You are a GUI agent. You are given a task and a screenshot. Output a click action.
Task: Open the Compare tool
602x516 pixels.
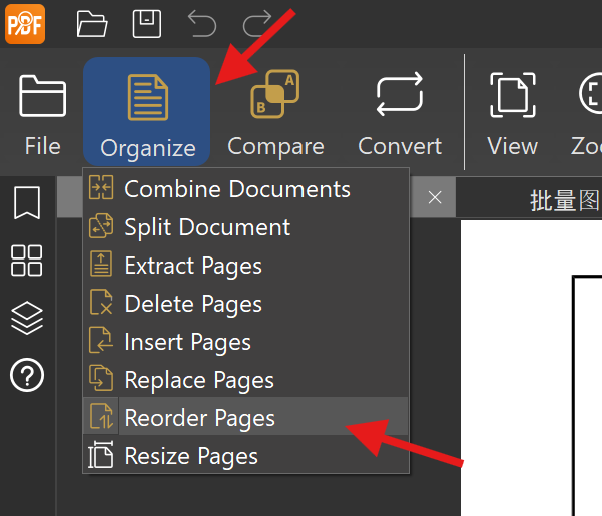(276, 114)
